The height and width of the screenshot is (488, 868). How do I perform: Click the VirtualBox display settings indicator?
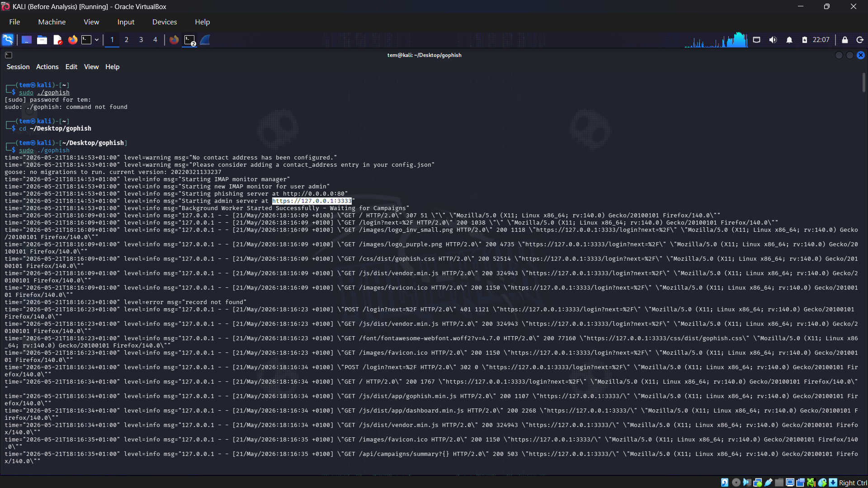click(790, 483)
